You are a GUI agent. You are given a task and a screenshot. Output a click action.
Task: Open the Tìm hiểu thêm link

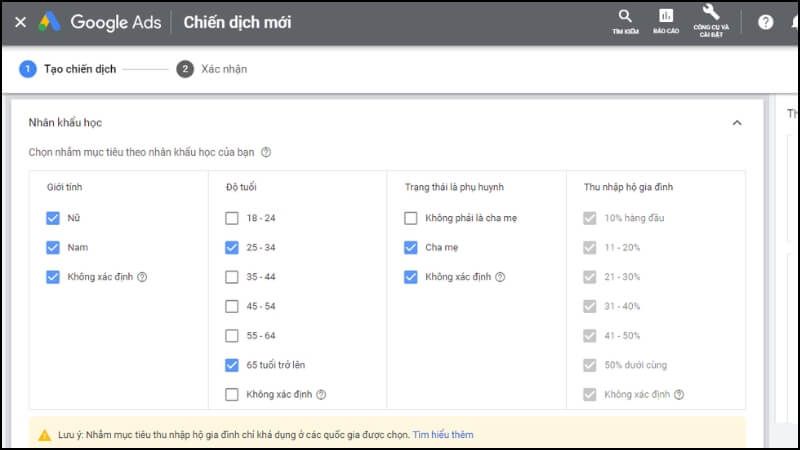click(x=443, y=435)
